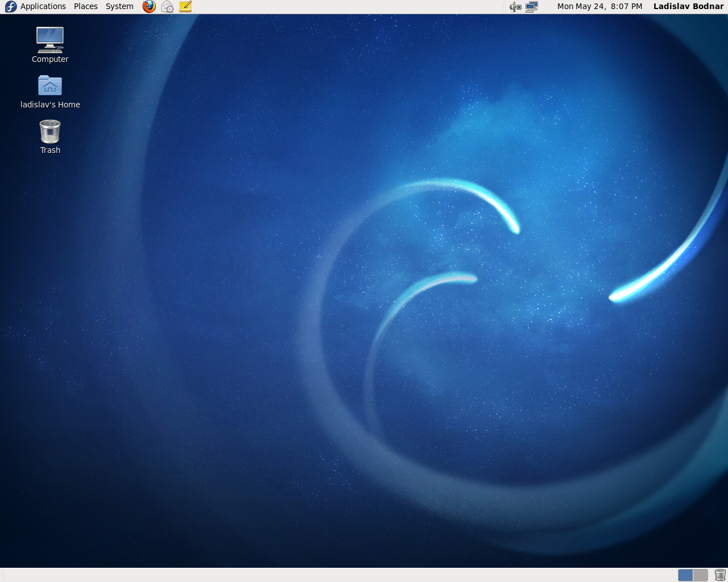Open the Places menu
Image resolution: width=728 pixels, height=582 pixels.
click(86, 6)
